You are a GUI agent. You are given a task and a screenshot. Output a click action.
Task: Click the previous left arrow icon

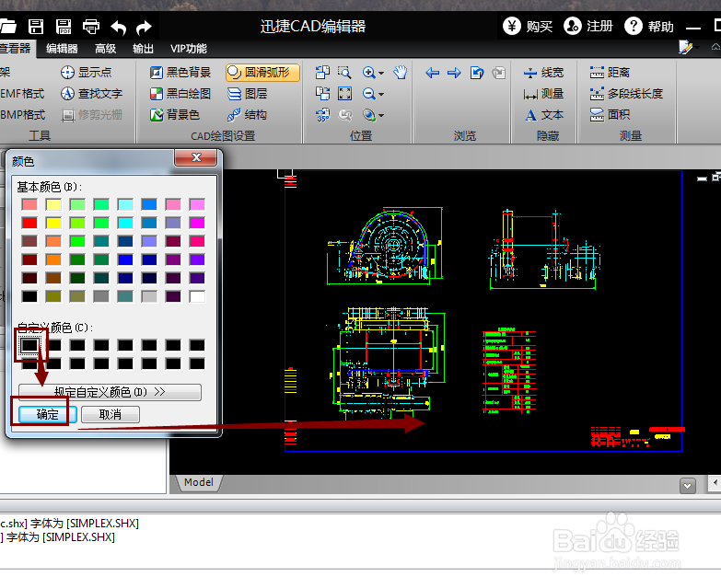(x=432, y=73)
